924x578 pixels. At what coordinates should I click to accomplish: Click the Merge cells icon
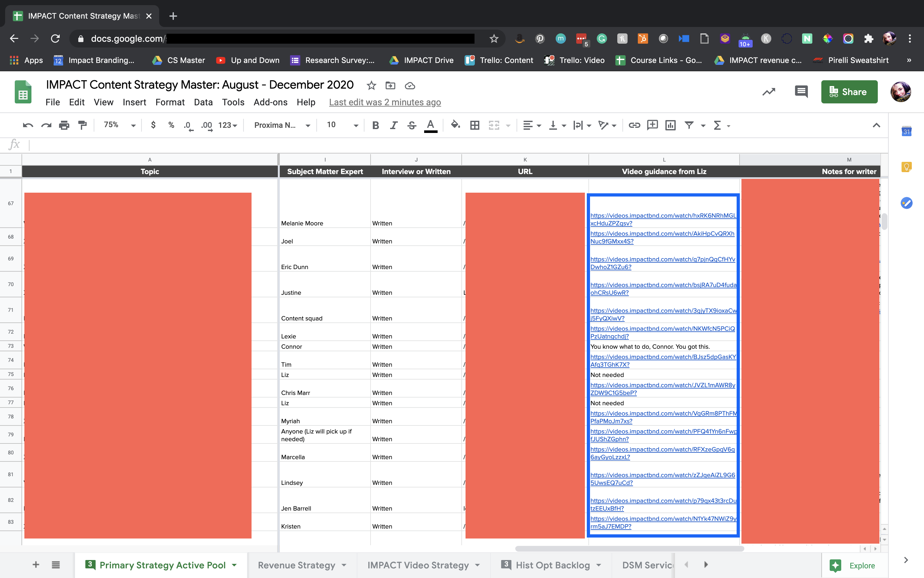pyautogui.click(x=494, y=125)
